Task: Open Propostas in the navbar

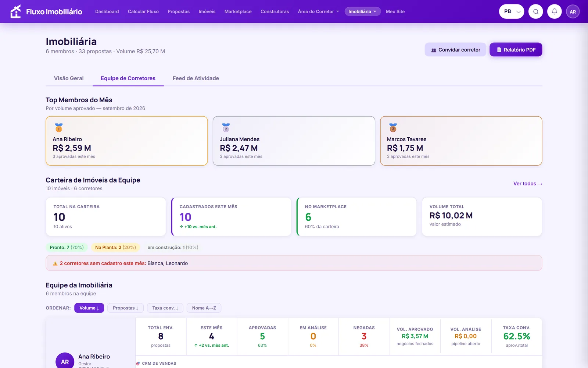Action: (179, 11)
